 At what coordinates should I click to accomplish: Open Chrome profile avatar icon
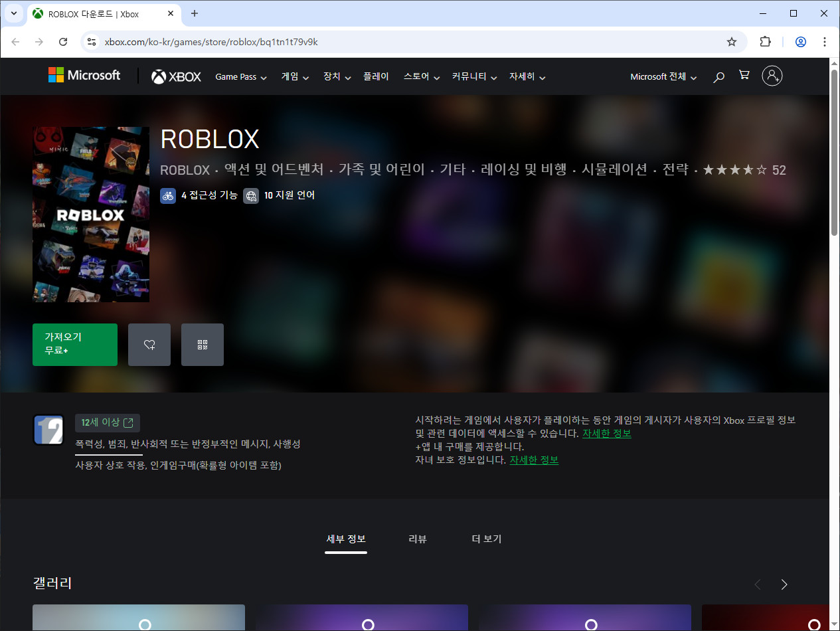coord(801,42)
